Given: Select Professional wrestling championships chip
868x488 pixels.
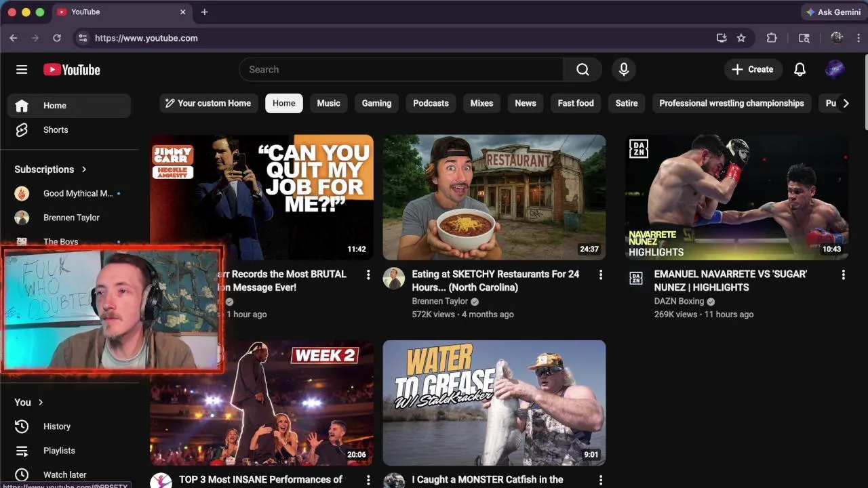Looking at the screenshot, I should (x=732, y=103).
